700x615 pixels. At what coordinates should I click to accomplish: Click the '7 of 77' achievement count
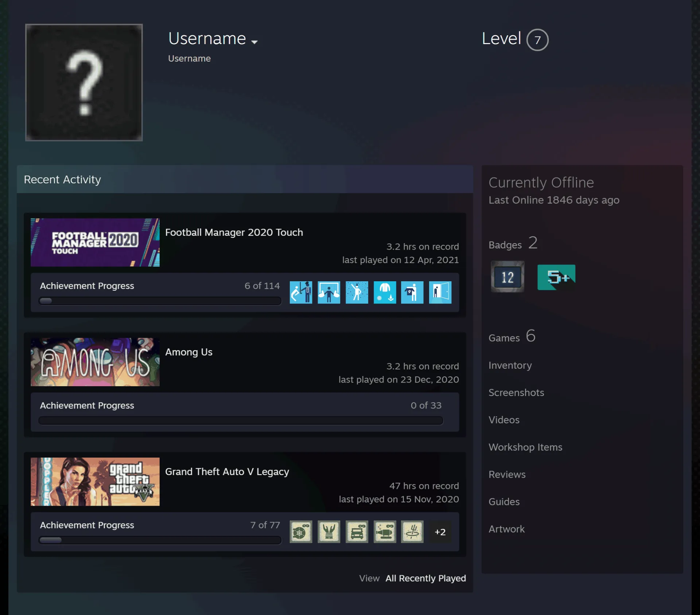pyautogui.click(x=265, y=525)
